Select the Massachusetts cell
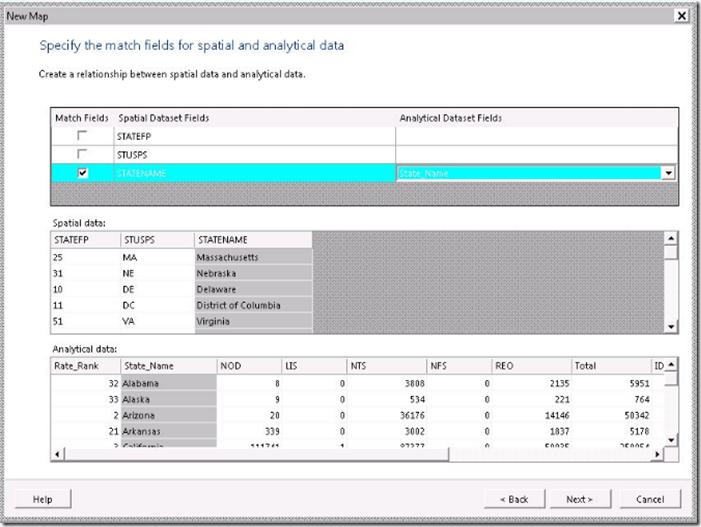The image size is (701, 527). [x=253, y=257]
